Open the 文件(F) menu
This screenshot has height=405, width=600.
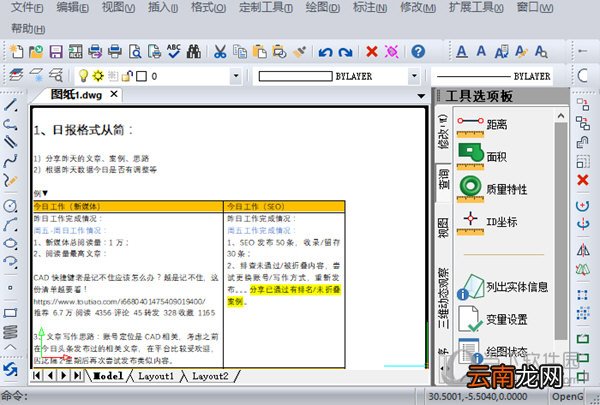point(27,7)
